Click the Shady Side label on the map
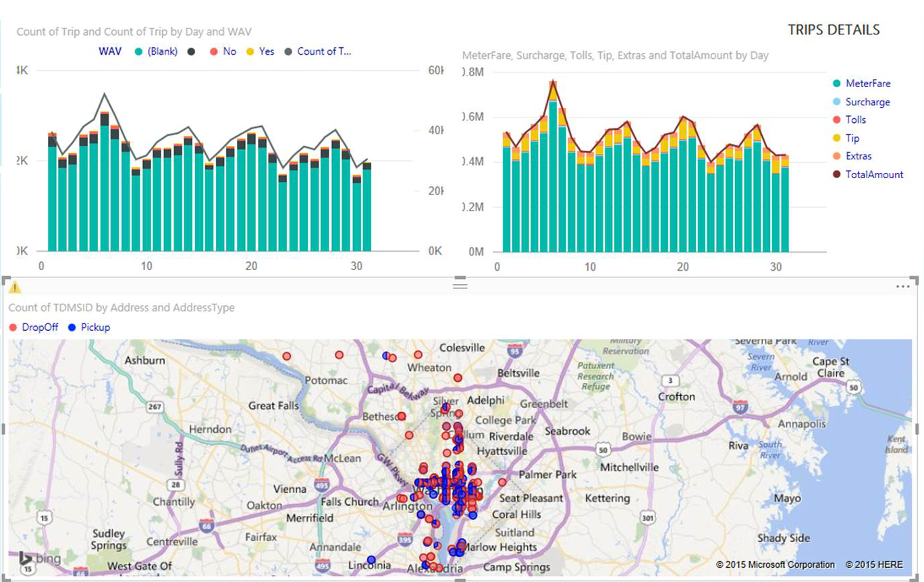 [784, 538]
